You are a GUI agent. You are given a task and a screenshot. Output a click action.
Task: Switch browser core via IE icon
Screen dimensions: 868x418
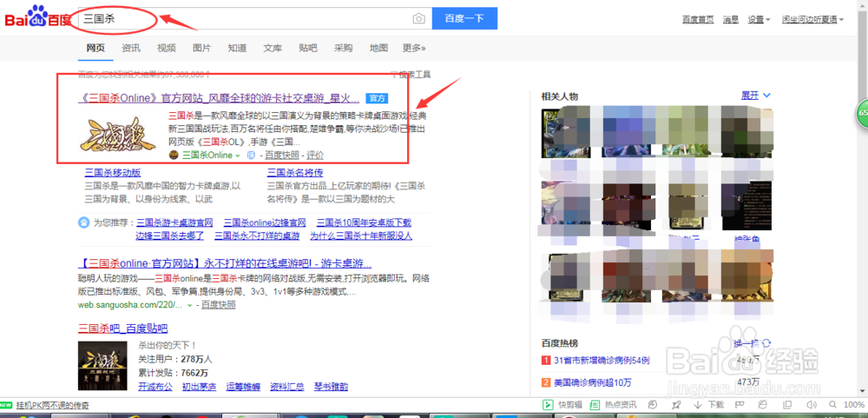point(763,405)
